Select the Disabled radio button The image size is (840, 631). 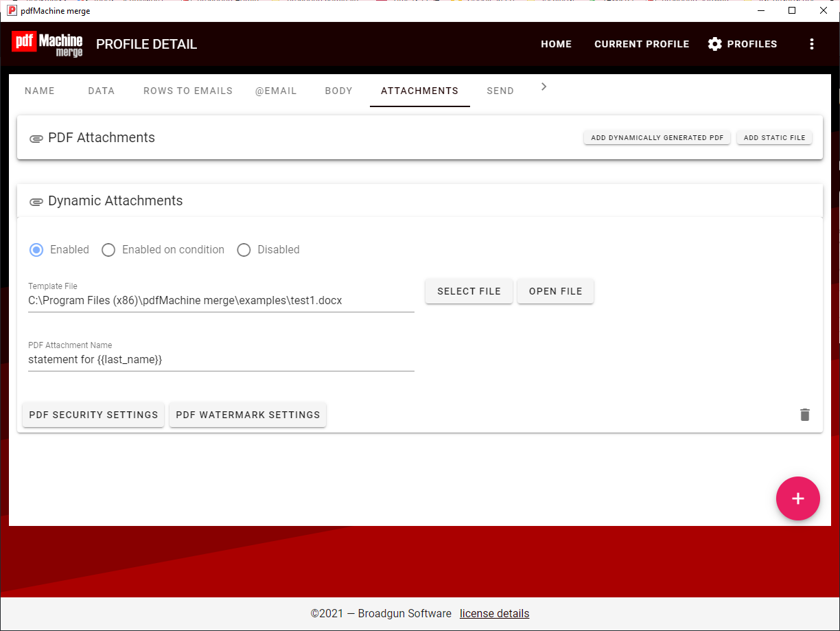[x=244, y=250]
